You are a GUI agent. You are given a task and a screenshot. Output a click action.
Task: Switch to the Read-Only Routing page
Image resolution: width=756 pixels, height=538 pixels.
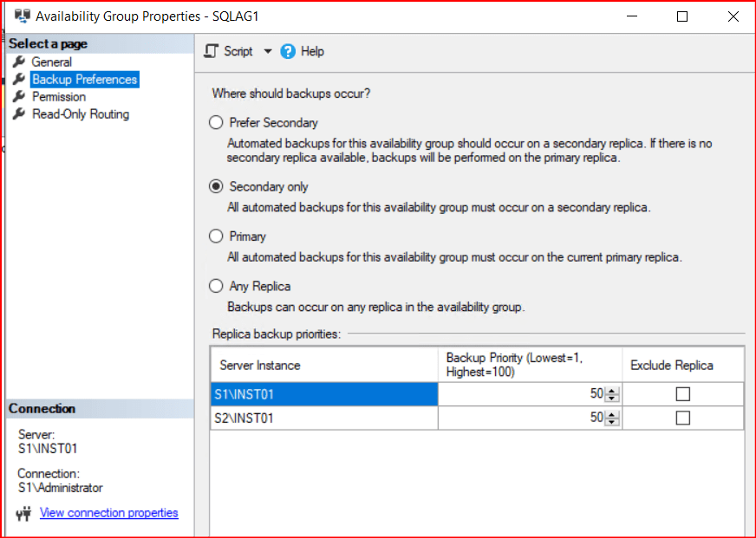80,114
